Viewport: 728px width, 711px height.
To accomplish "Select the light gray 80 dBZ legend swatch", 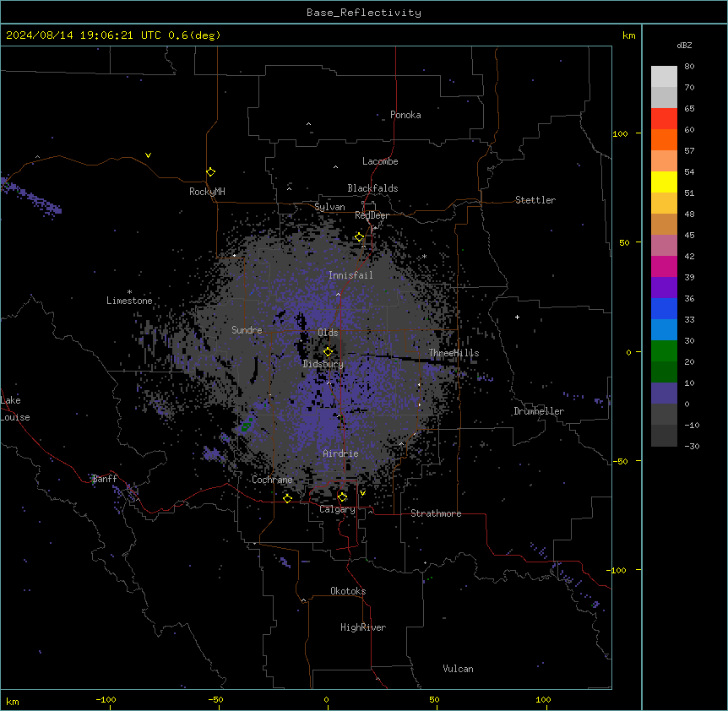I will pyautogui.click(x=664, y=76).
